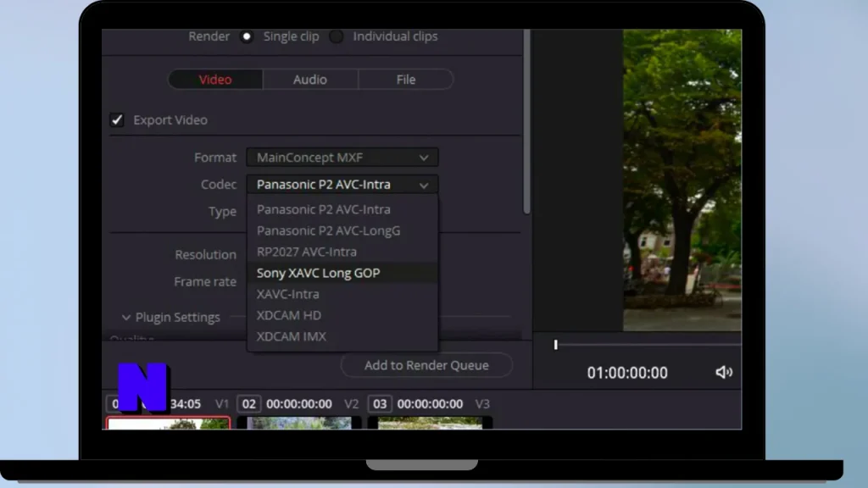Image resolution: width=868 pixels, height=488 pixels.
Task: Open the Format dropdown showing MainConcept MXF
Action: (342, 157)
